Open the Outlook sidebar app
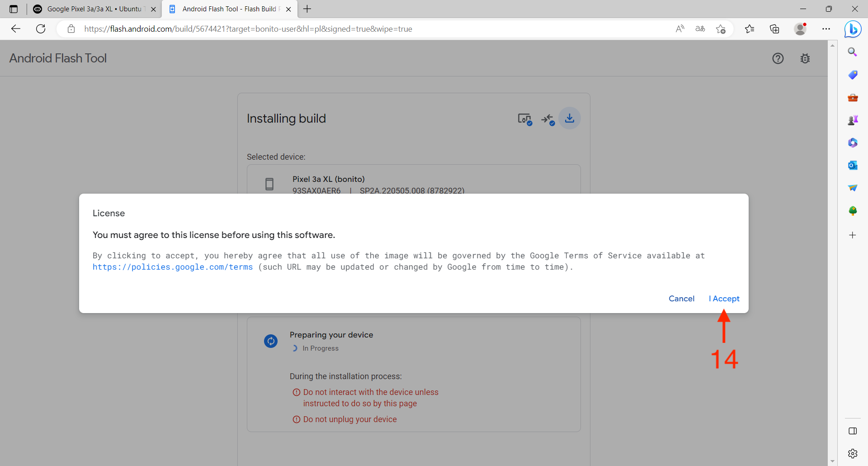This screenshot has height=466, width=868. coord(853,166)
